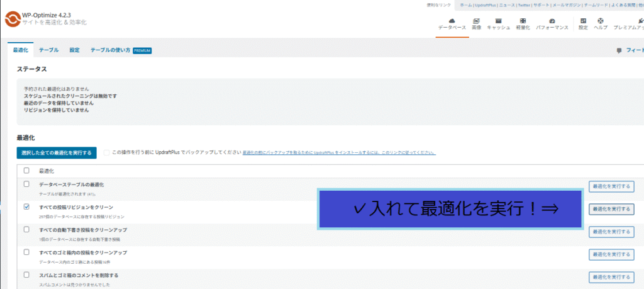The width and height of the screenshot is (644, 289).
Task: Open the 画像 section in top navigation
Action: 477,25
